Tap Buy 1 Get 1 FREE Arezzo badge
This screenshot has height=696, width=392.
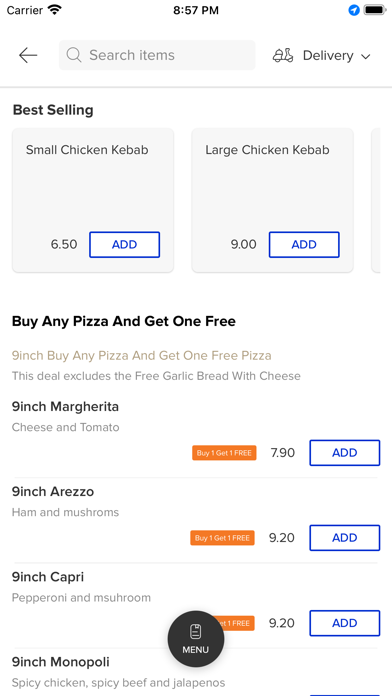pos(222,538)
